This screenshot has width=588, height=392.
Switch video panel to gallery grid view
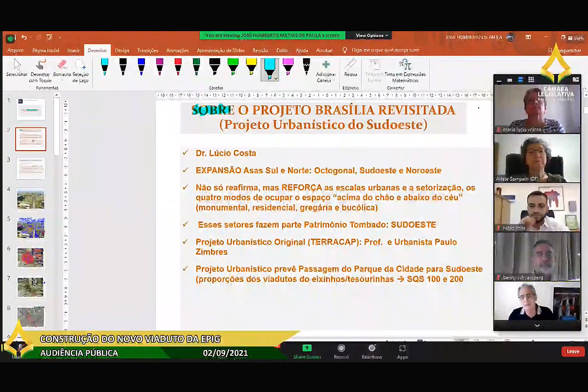(531, 80)
